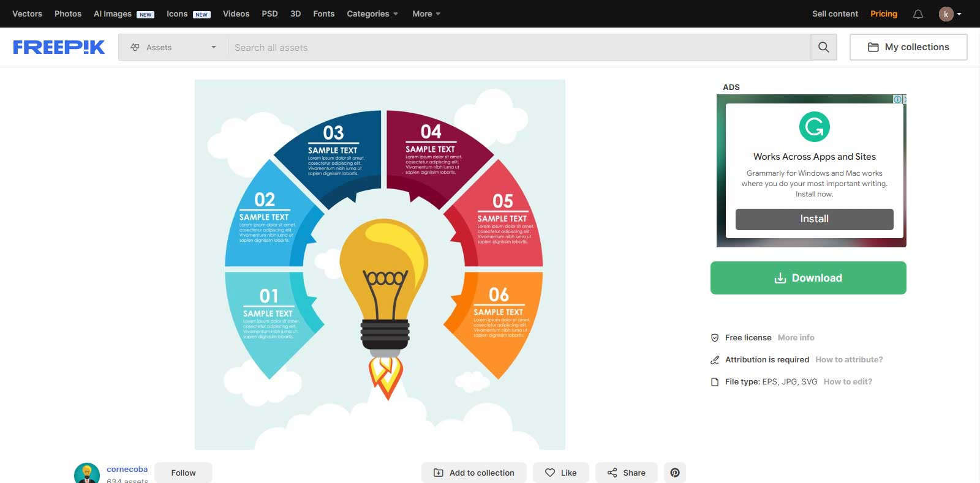Viewport: 980px width, 483px height.
Task: Open My collections
Action: (x=908, y=47)
